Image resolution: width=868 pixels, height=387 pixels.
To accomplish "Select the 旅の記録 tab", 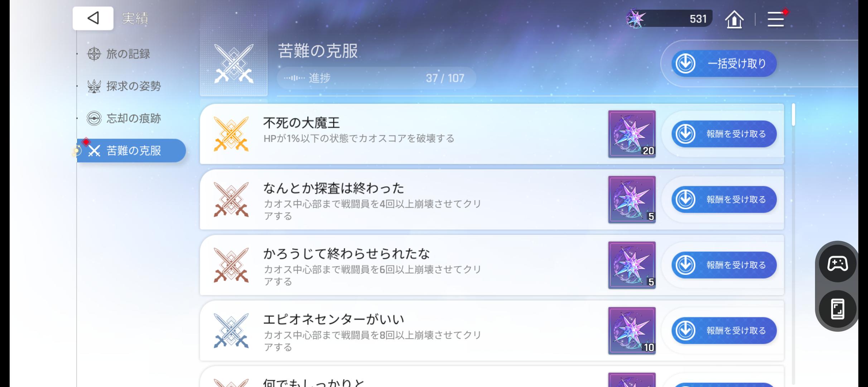I will (128, 54).
